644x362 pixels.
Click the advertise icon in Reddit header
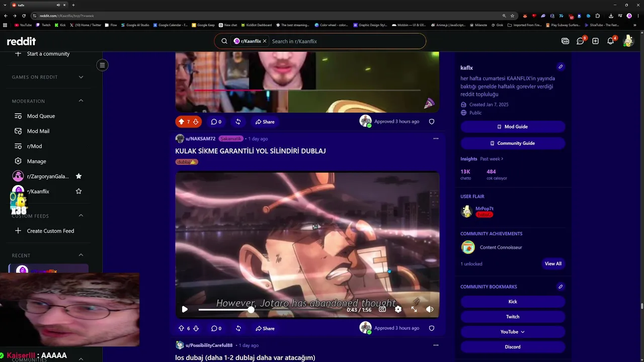[x=565, y=41]
